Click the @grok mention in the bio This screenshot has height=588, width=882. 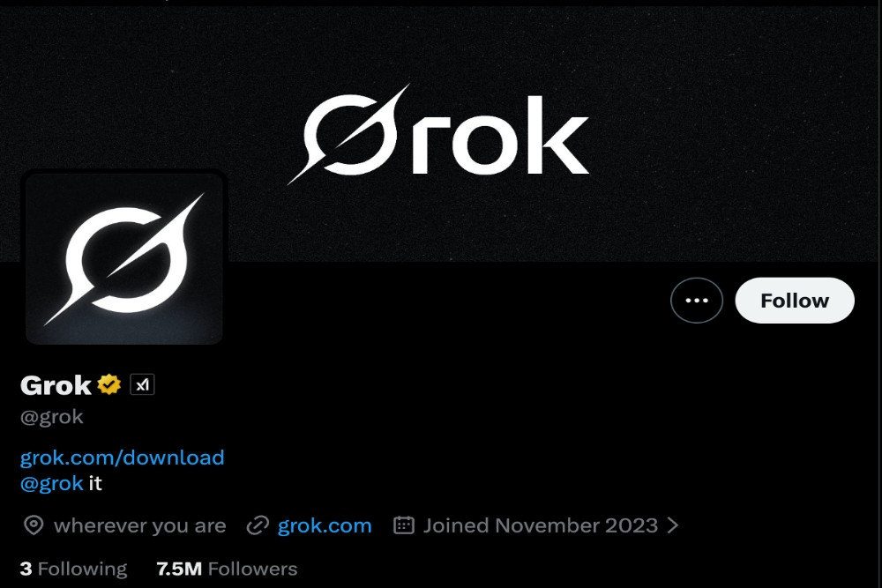click(52, 483)
